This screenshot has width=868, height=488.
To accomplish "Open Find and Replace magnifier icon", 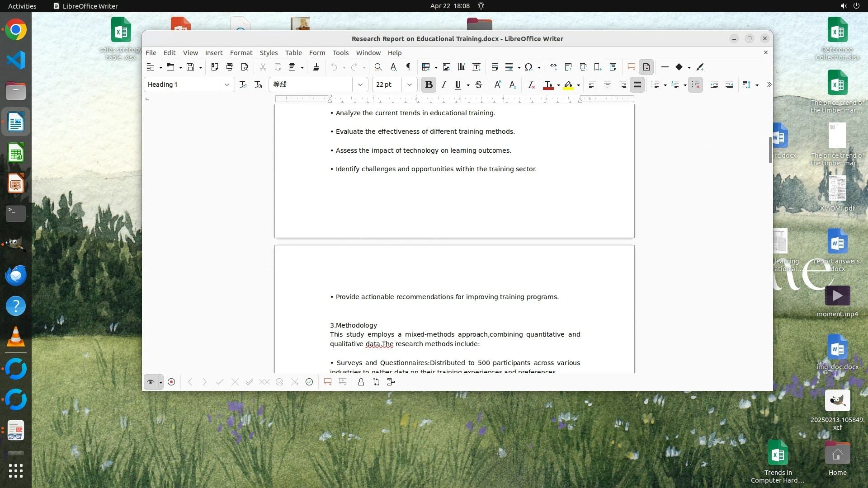I will [x=378, y=67].
